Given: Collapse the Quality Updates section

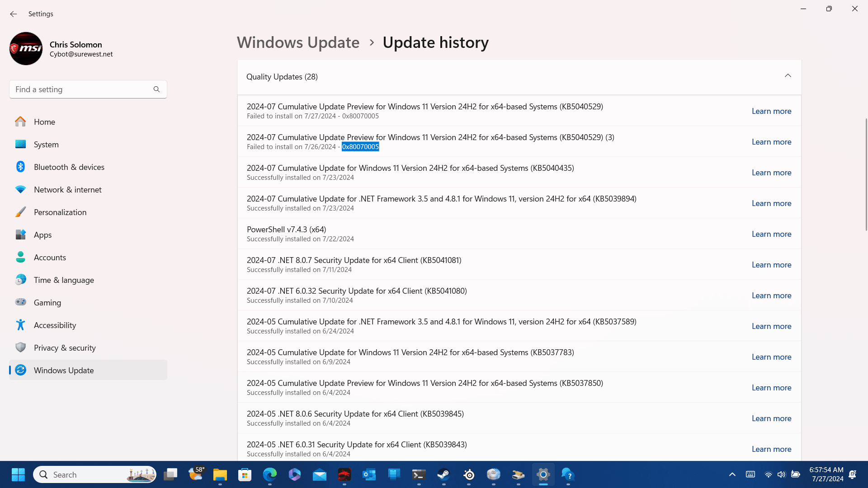Looking at the screenshot, I should tap(788, 76).
